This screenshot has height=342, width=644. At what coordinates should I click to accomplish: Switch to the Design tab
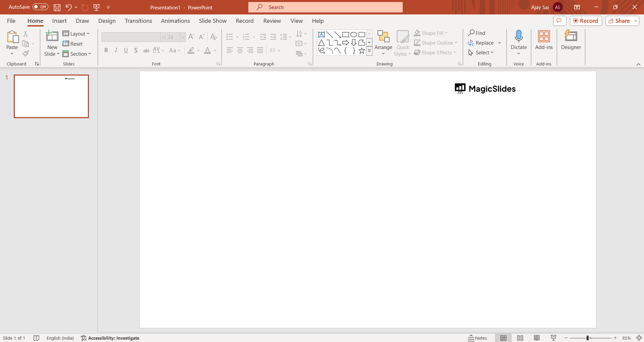click(107, 21)
